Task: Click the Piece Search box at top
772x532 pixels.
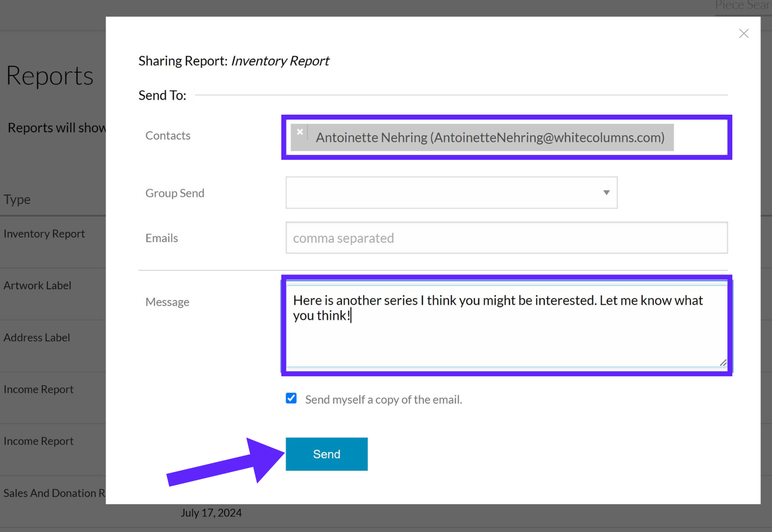Action: [x=742, y=6]
